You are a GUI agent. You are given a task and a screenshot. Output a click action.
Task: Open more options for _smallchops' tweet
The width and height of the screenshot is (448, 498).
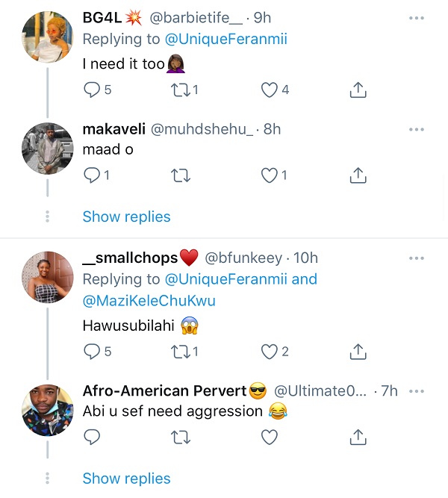(416, 258)
